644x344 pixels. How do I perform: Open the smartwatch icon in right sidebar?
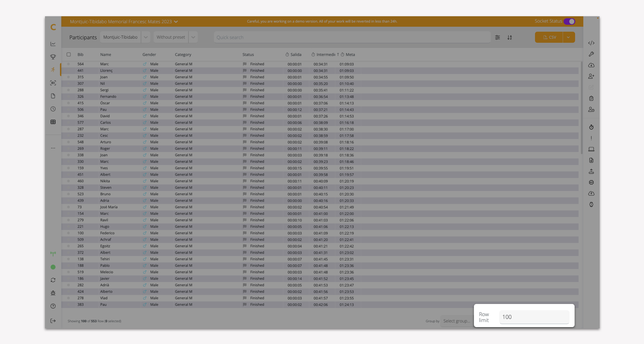591,205
